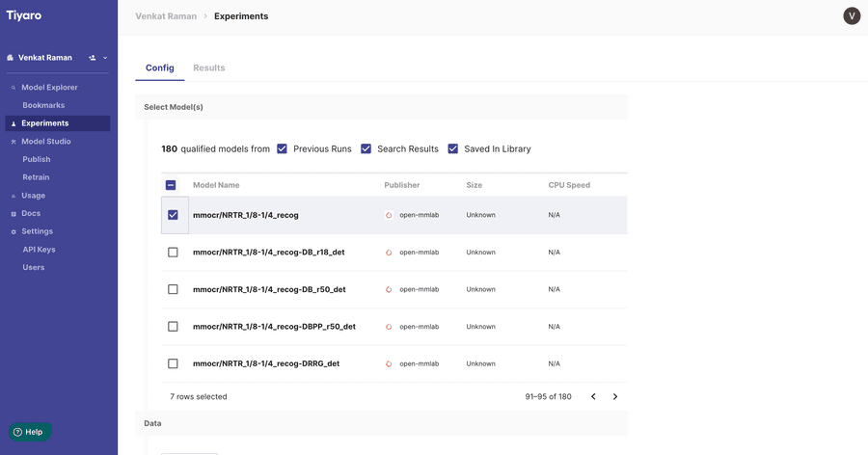Image resolution: width=868 pixels, height=455 pixels.
Task: Click the Model Studio tools icon
Action: (14, 142)
